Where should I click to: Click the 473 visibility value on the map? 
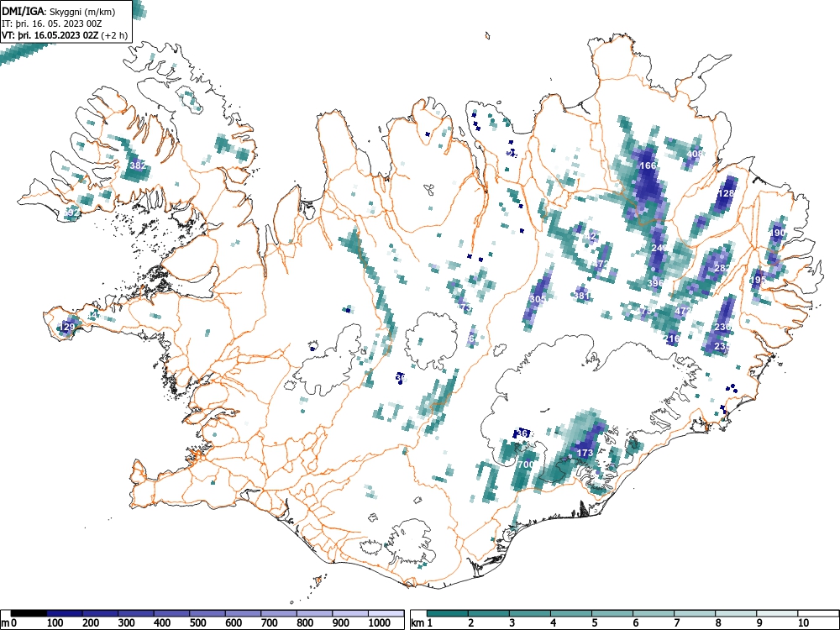tap(644, 311)
